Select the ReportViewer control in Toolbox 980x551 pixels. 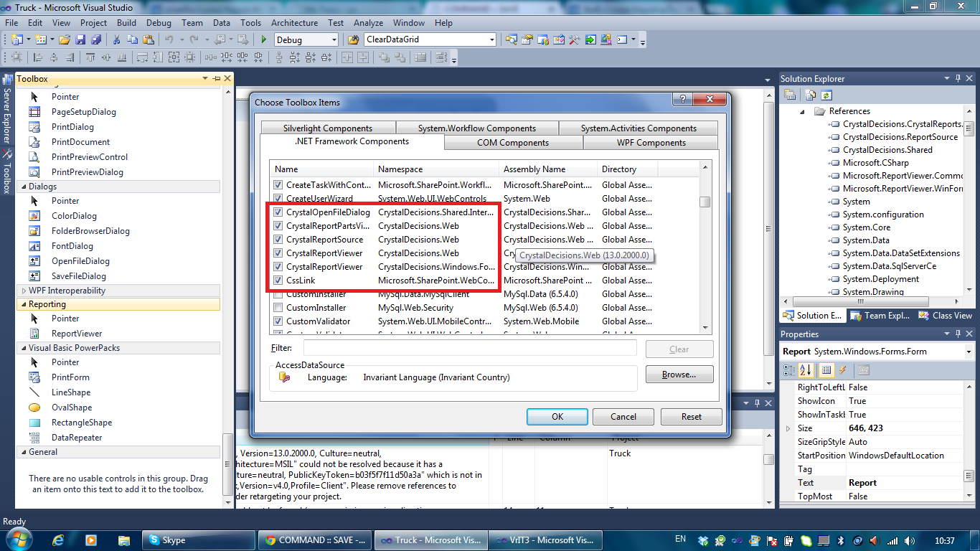pos(77,334)
